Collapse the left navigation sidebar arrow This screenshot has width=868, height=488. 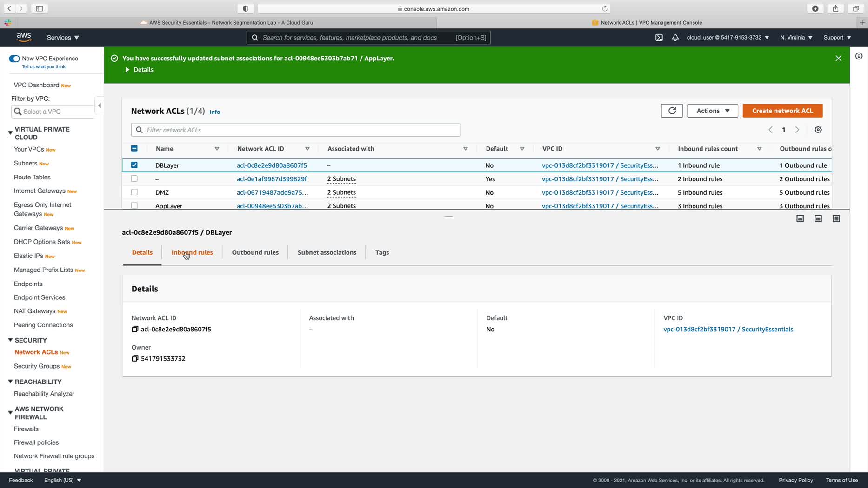(99, 106)
